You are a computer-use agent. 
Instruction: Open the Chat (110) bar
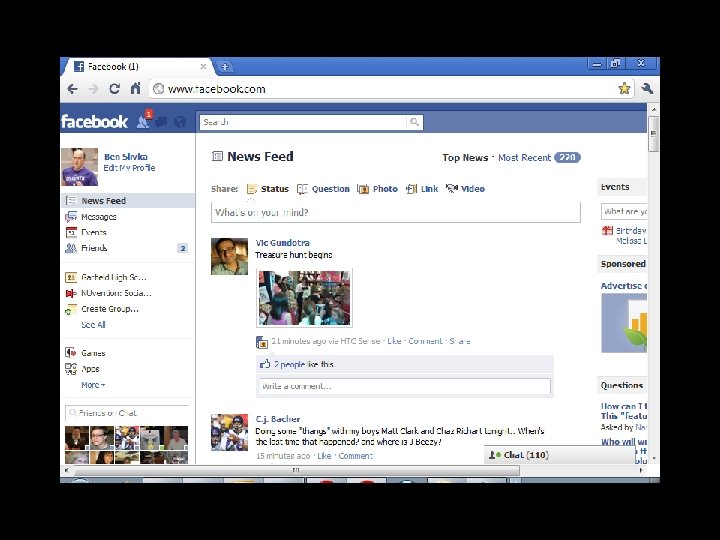coord(559,455)
